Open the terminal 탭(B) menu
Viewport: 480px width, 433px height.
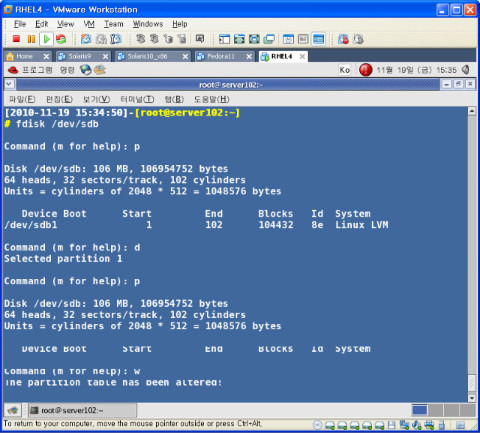[x=174, y=99]
